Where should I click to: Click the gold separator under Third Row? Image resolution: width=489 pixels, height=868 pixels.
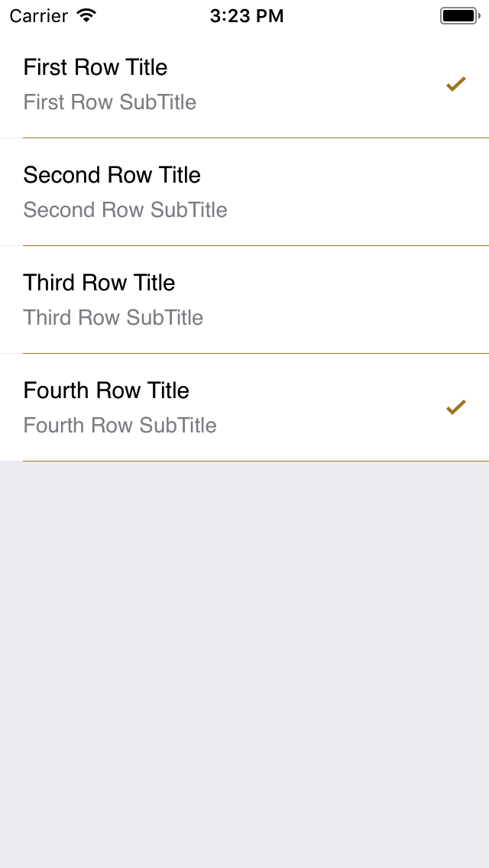pyautogui.click(x=256, y=353)
